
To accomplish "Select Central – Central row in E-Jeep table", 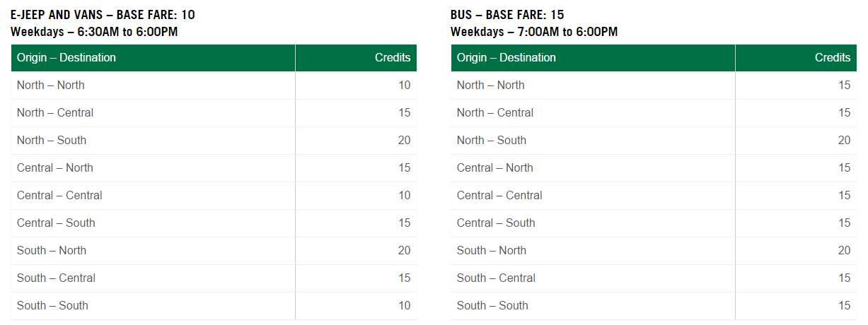I will coord(59,196).
